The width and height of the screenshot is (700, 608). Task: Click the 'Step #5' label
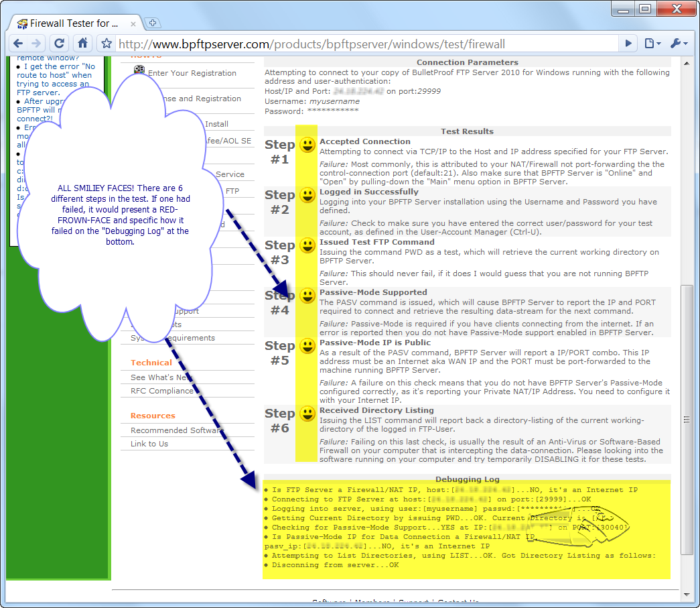click(x=279, y=353)
